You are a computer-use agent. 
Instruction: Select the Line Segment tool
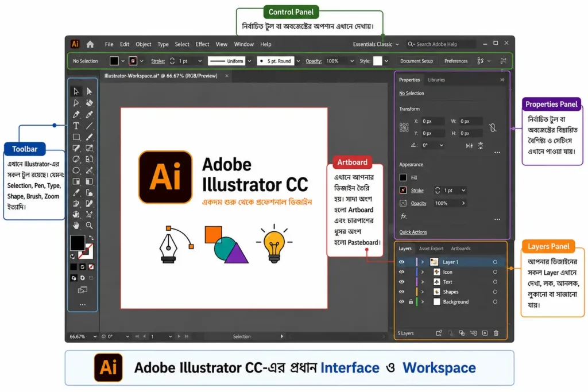pyautogui.click(x=89, y=126)
